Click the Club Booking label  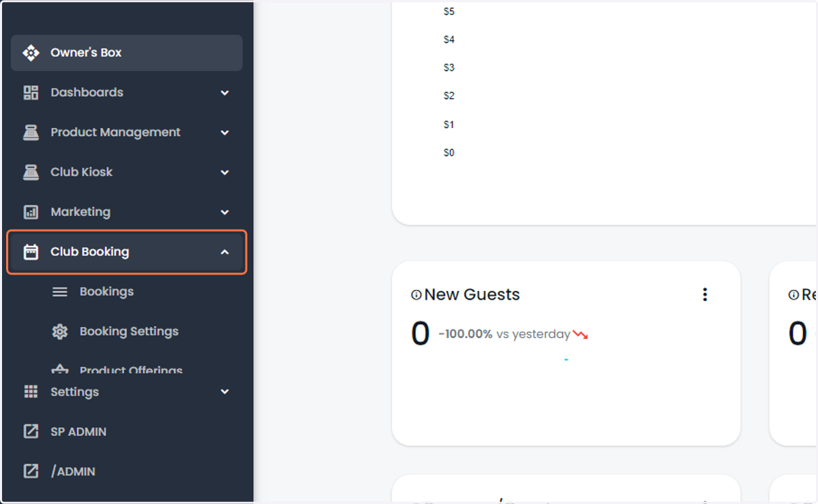pyautogui.click(x=89, y=252)
